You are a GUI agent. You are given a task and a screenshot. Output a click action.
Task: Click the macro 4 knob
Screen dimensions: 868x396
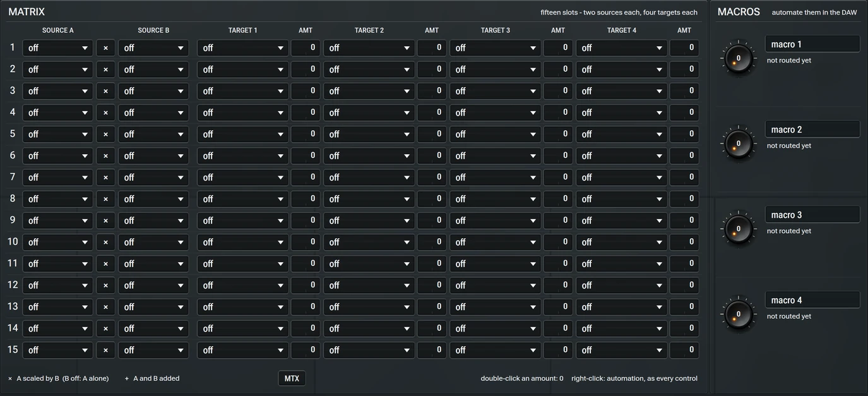[x=738, y=314]
